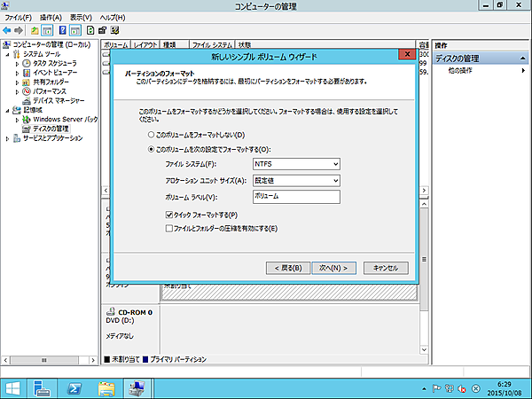Image resolution: width=532 pixels, height=399 pixels.
Task: Select デバイス マネージャー in the tree
Action: coord(60,100)
